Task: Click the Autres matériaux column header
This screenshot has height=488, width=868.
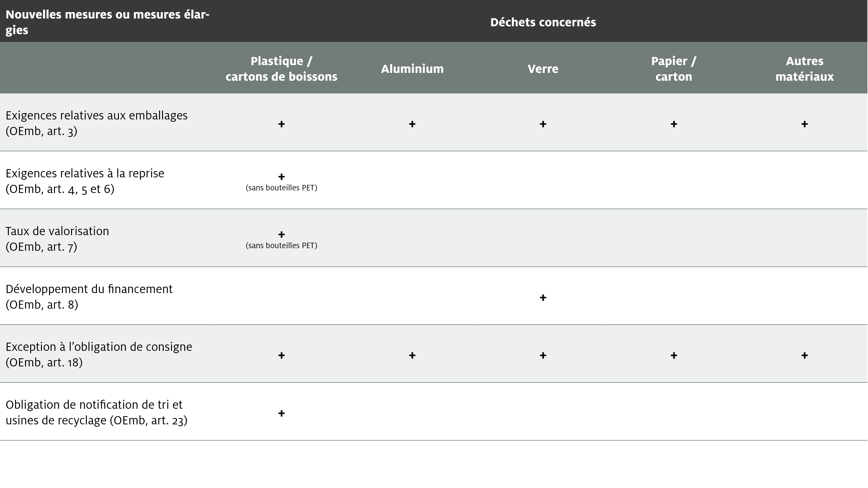Action: 805,69
